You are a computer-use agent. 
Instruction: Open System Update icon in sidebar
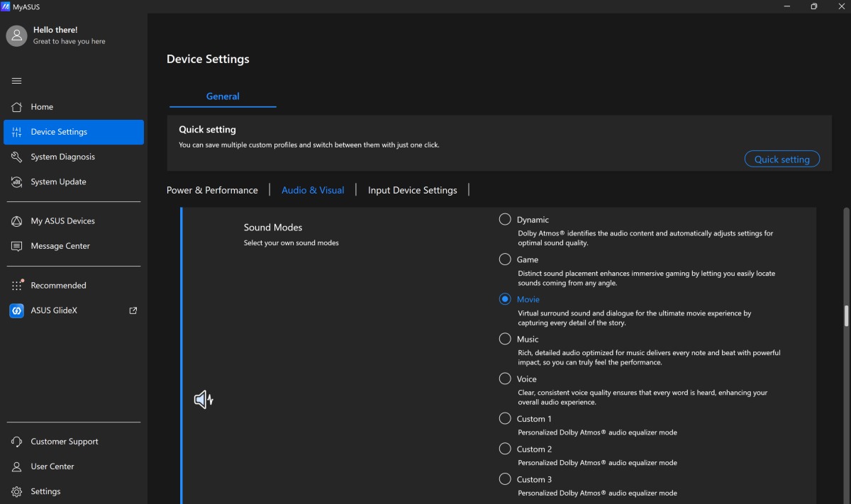(x=17, y=181)
